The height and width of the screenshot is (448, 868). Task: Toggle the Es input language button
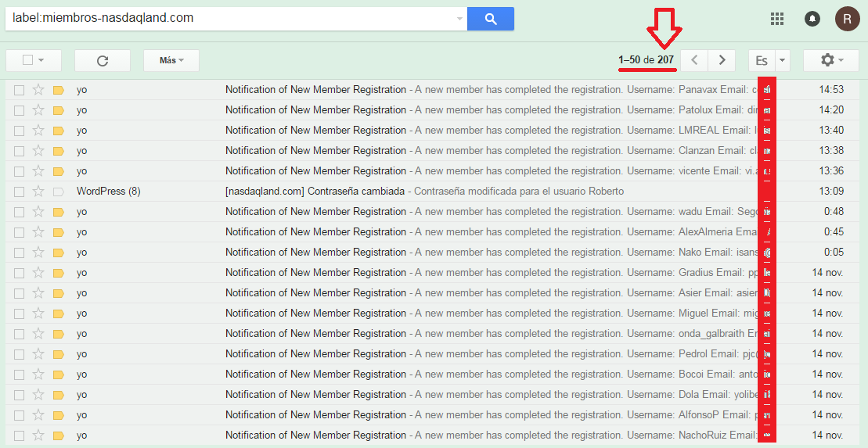point(762,60)
